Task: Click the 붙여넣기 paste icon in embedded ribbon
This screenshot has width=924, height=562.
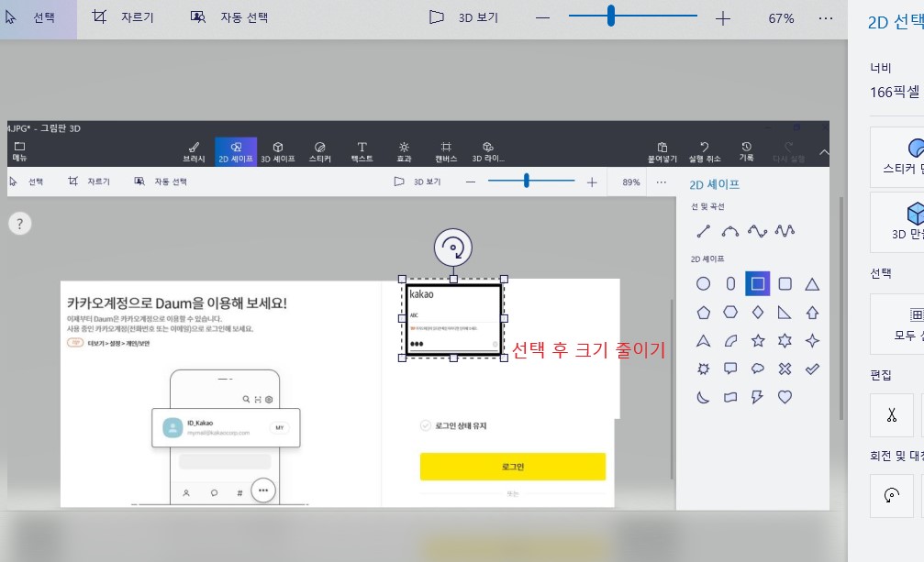Action: [662, 152]
